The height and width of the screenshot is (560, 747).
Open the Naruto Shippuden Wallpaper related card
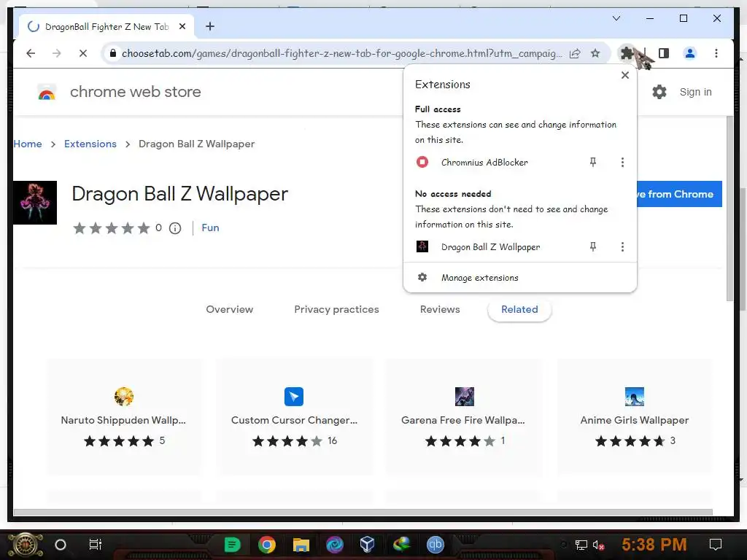coord(123,417)
